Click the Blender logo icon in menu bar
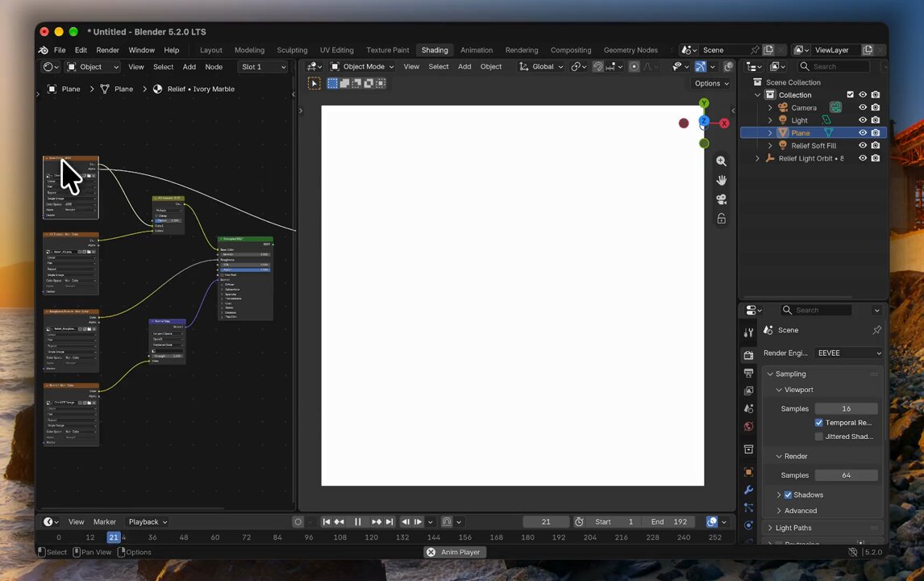The width and height of the screenshot is (924, 581). (44, 50)
